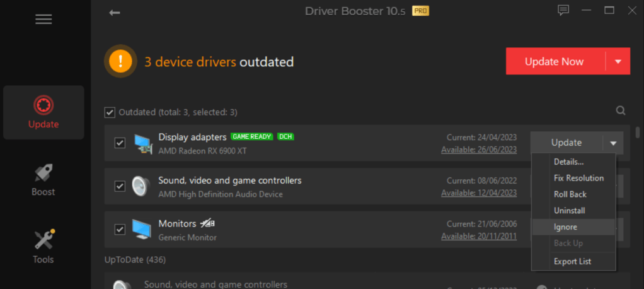Image resolution: width=644 pixels, height=289 pixels.
Task: Open the Available: 12/04/2023 link
Action: (479, 193)
